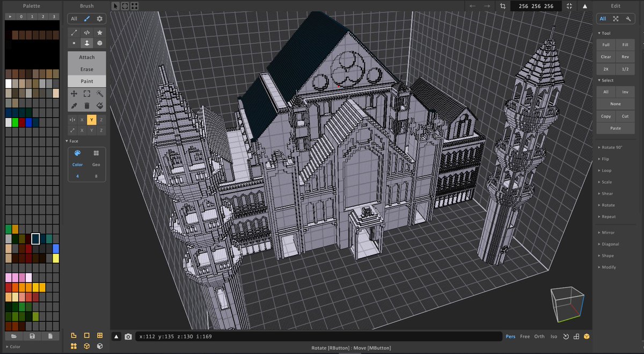644x354 pixels.
Task: Click the Attach mode button
Action: [x=87, y=57]
